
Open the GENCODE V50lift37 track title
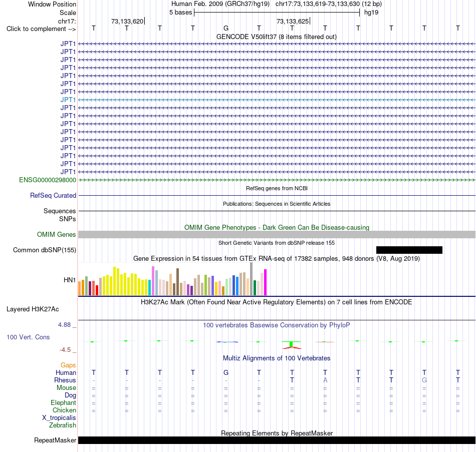click(277, 37)
